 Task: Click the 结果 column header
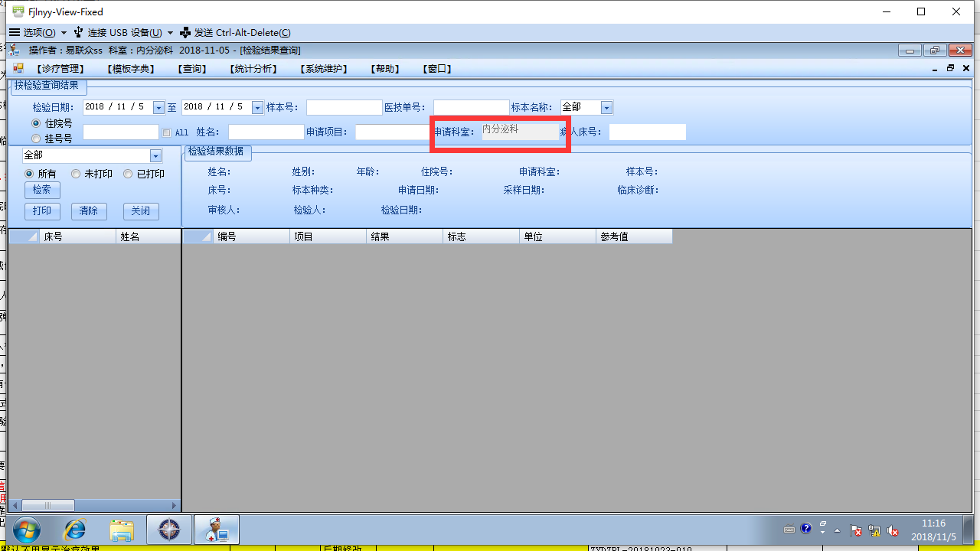pyautogui.click(x=405, y=237)
